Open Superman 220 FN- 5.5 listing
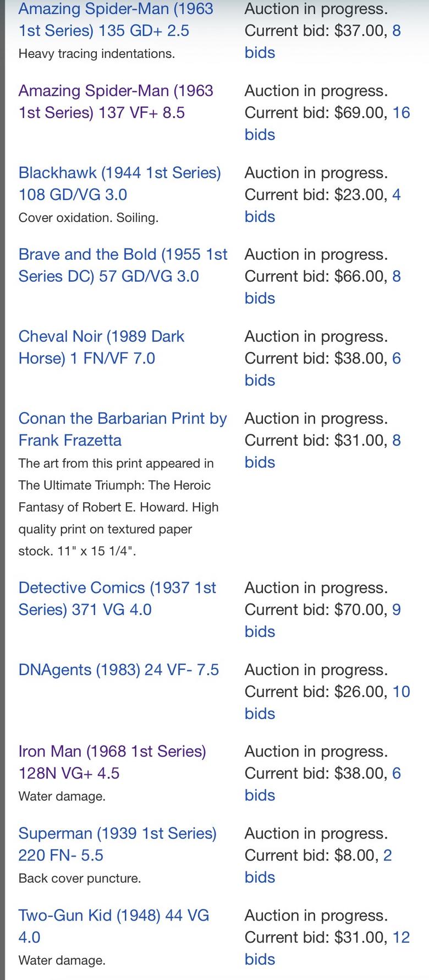Viewport: 429px width, 980px height. pos(117,844)
